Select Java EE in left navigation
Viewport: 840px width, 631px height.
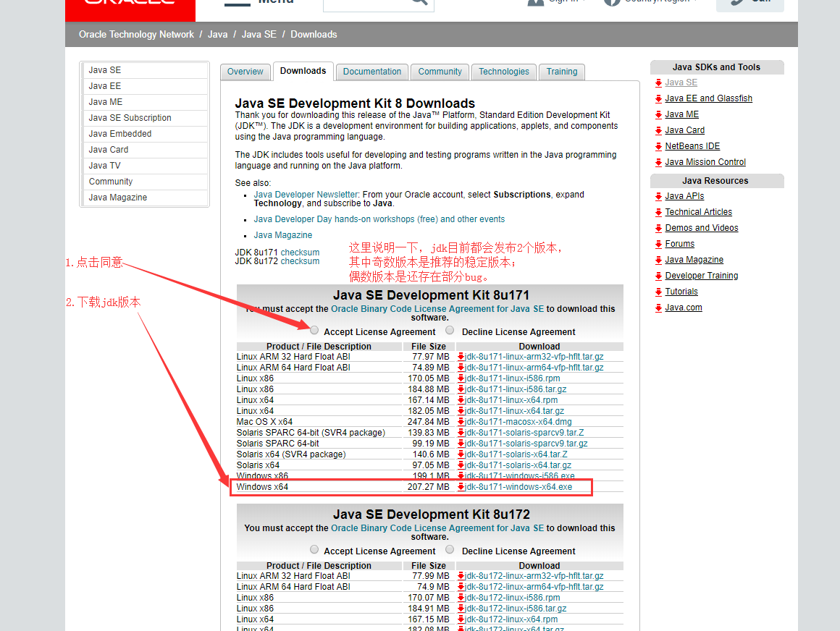pos(145,86)
